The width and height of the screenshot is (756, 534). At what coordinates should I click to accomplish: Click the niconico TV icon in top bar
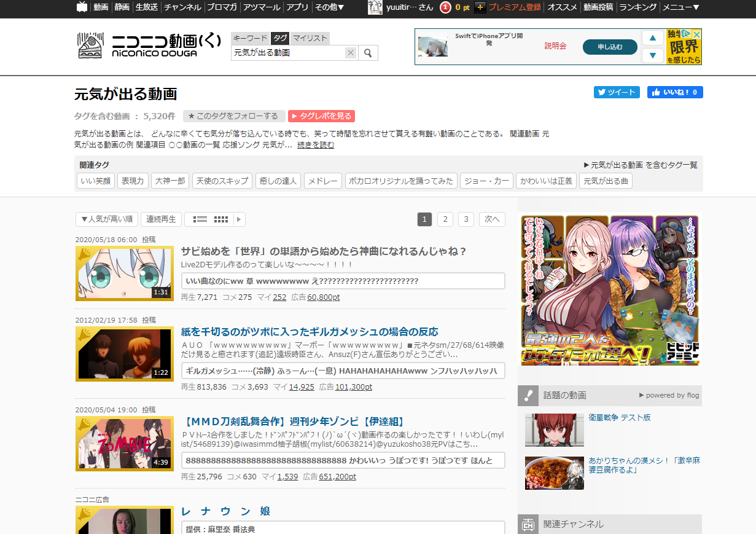click(x=82, y=7)
